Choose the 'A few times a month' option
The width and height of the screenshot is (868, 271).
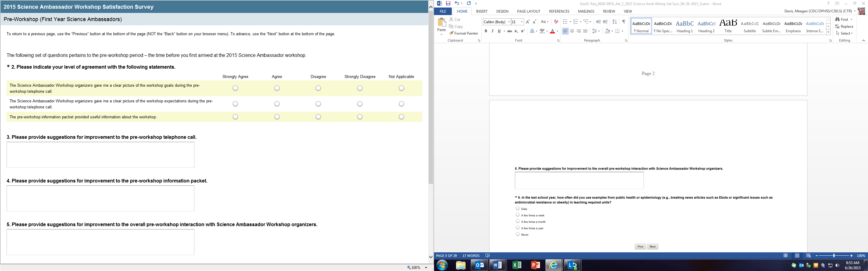tap(517, 221)
